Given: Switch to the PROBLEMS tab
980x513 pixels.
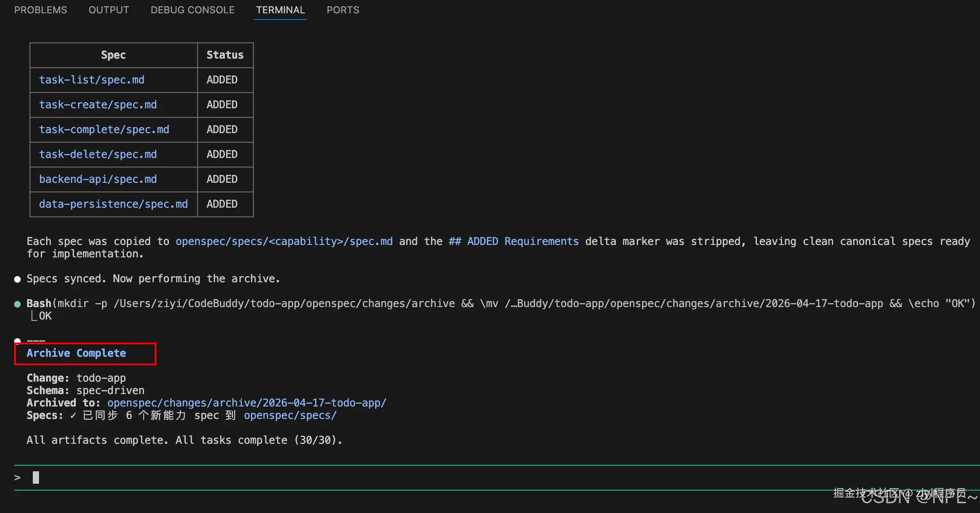Looking at the screenshot, I should (40, 10).
